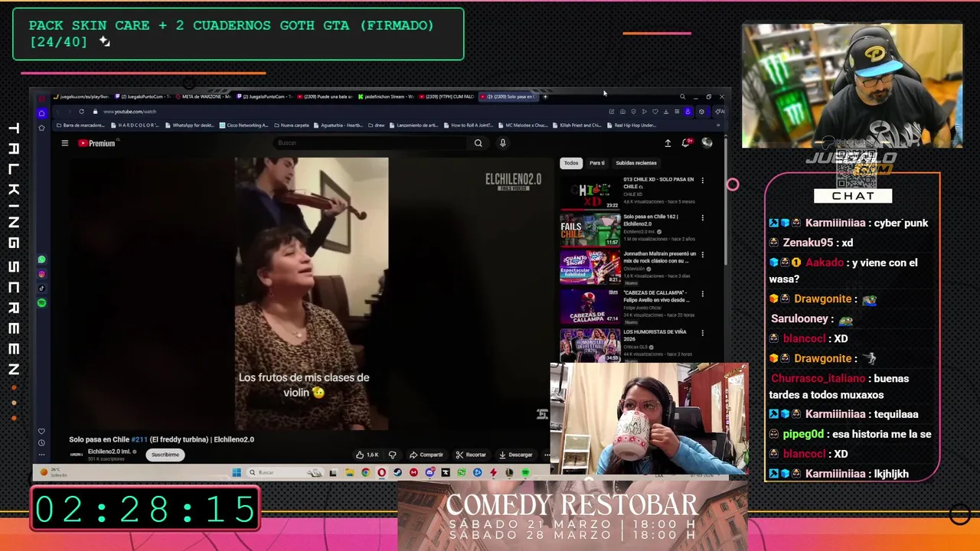This screenshot has width=980, height=551.
Task: Open more options for Jonnathan Maltrain video
Action: coord(702,255)
